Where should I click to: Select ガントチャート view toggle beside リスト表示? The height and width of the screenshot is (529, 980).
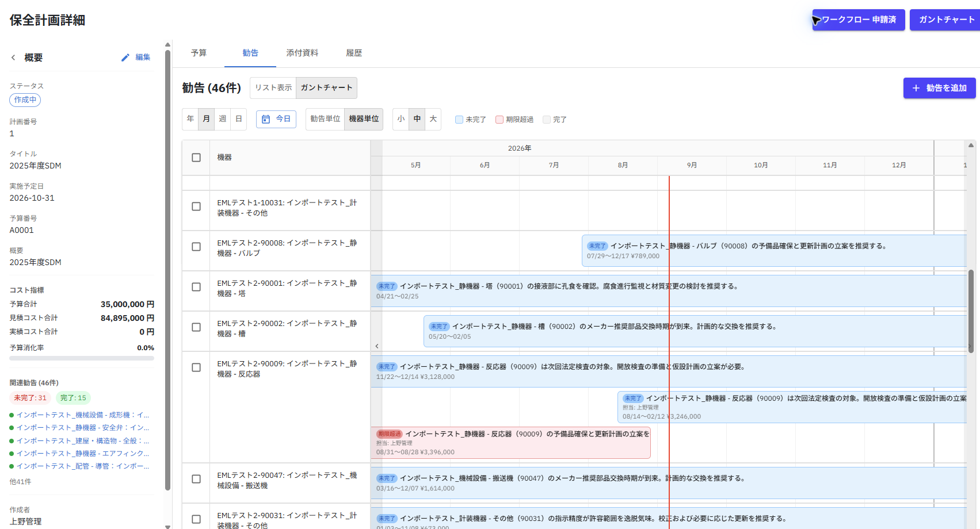click(326, 88)
